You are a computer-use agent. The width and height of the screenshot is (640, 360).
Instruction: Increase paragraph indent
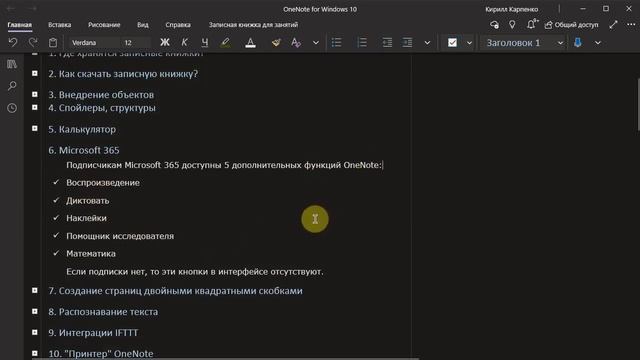tap(407, 42)
